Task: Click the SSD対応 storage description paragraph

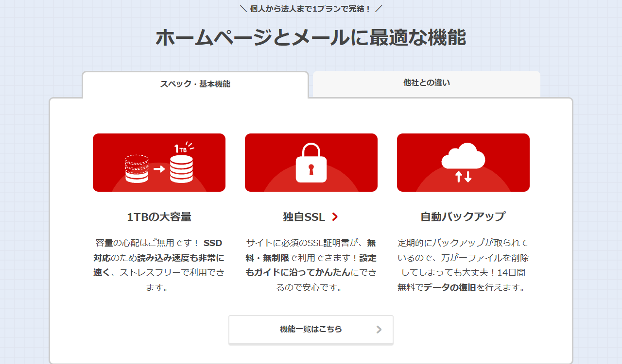Action: pyautogui.click(x=159, y=265)
